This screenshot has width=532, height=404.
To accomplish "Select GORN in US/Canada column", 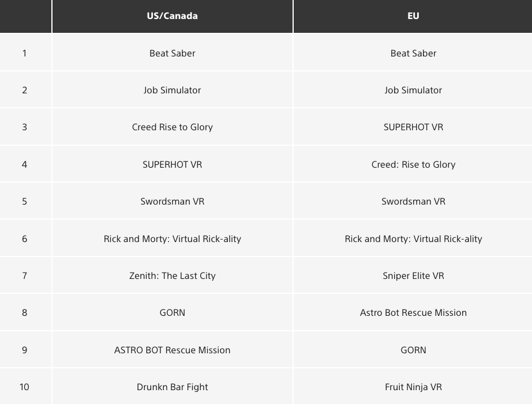I will pos(173,312).
